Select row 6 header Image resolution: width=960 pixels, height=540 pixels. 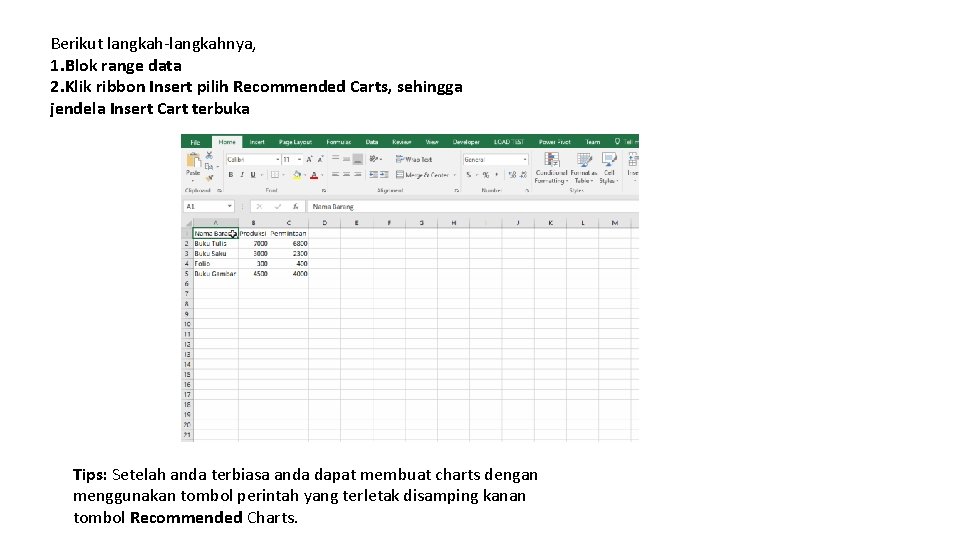[x=187, y=283]
